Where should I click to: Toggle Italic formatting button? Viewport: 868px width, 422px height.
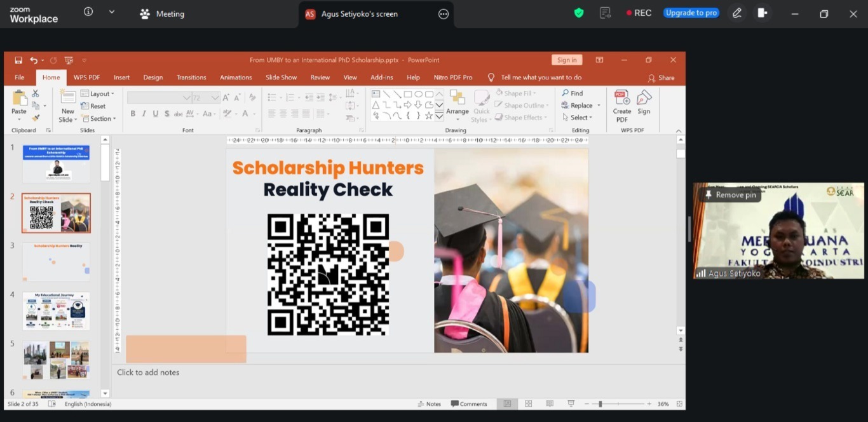pos(144,114)
